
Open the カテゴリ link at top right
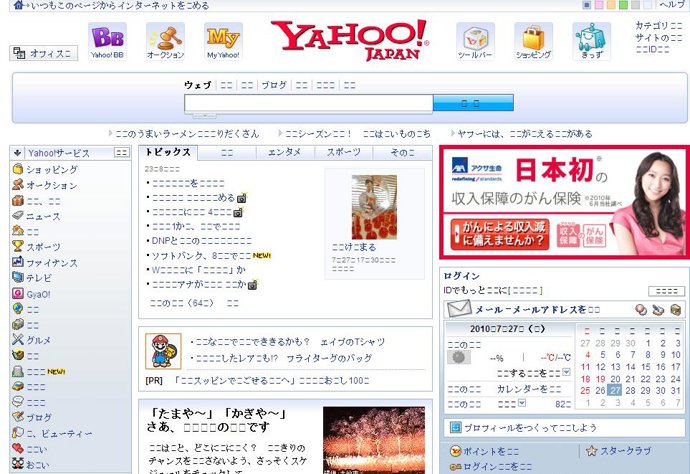pyautogui.click(x=658, y=26)
